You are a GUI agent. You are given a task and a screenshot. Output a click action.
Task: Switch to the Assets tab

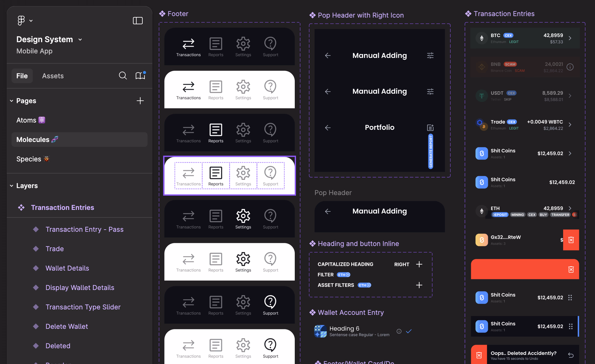[x=53, y=76]
